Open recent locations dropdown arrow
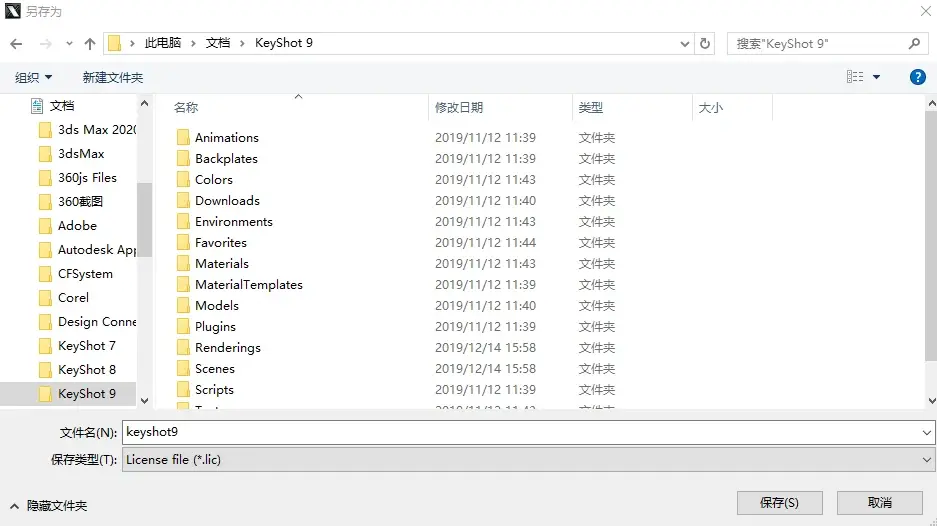The image size is (937, 526). (x=69, y=44)
